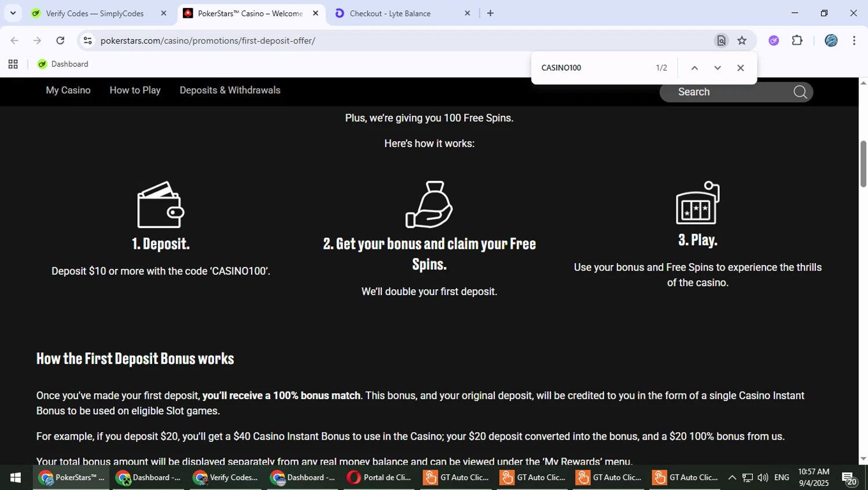Open network icon in system tray
This screenshot has height=490, width=868.
(748, 477)
